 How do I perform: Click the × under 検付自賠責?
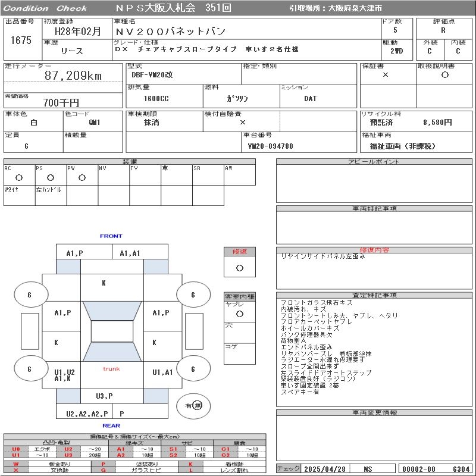coord(243,123)
